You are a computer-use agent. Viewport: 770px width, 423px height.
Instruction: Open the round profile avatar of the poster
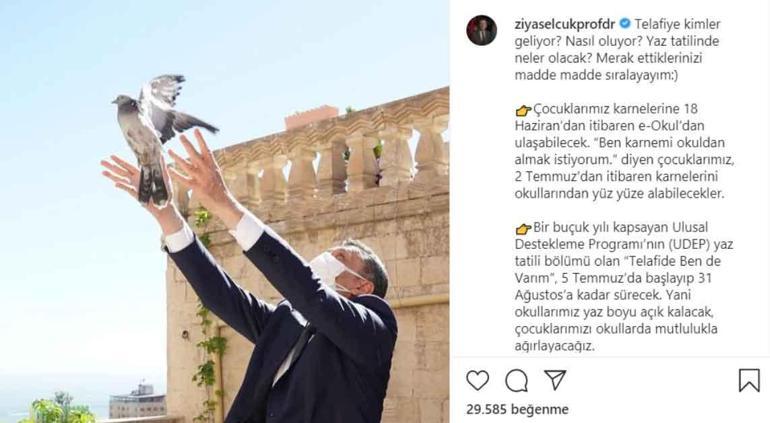click(481, 30)
